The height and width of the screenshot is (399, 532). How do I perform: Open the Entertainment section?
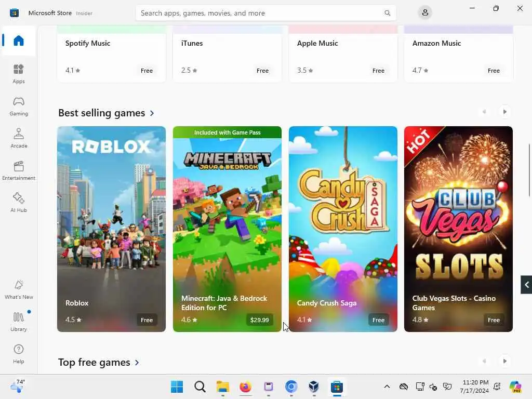tap(19, 170)
